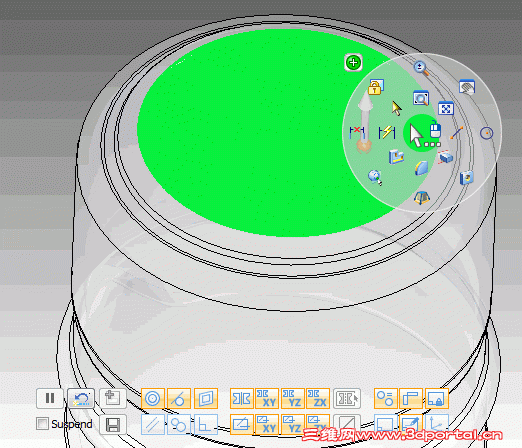The image size is (522, 448).
Task: Toggle aligned holes YZ rule in bottom row
Action: [x=293, y=425]
